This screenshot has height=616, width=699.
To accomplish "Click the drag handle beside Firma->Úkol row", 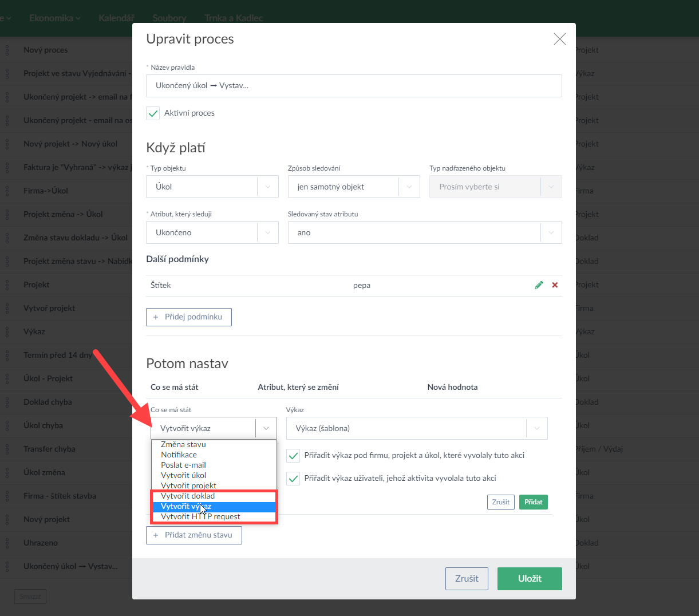I will (7, 191).
